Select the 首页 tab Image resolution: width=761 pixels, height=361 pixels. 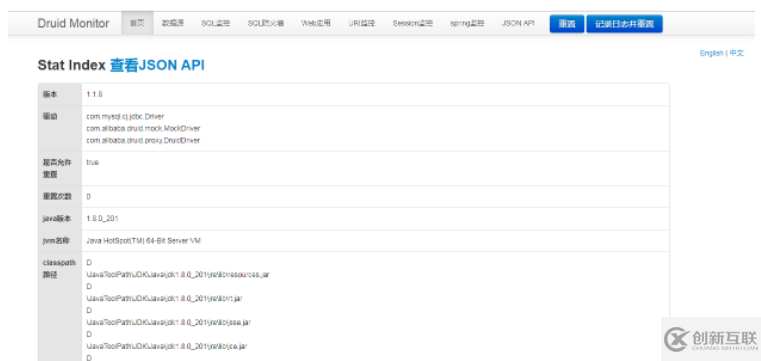[137, 23]
